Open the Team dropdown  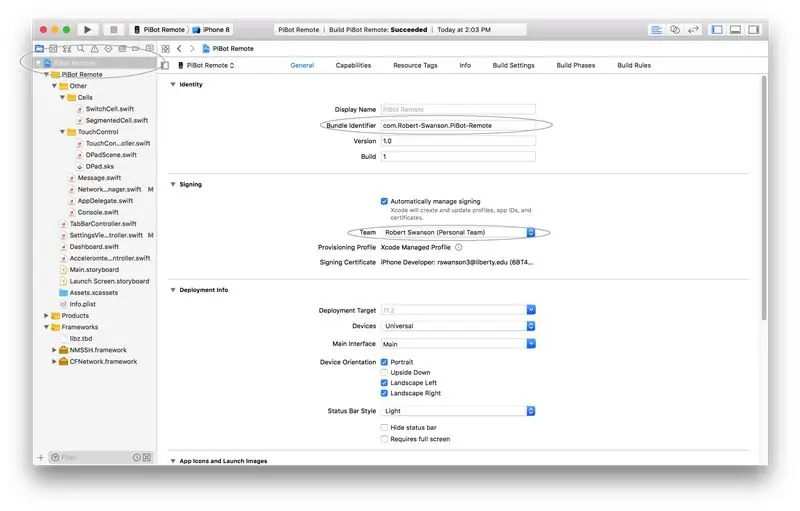tap(458, 233)
